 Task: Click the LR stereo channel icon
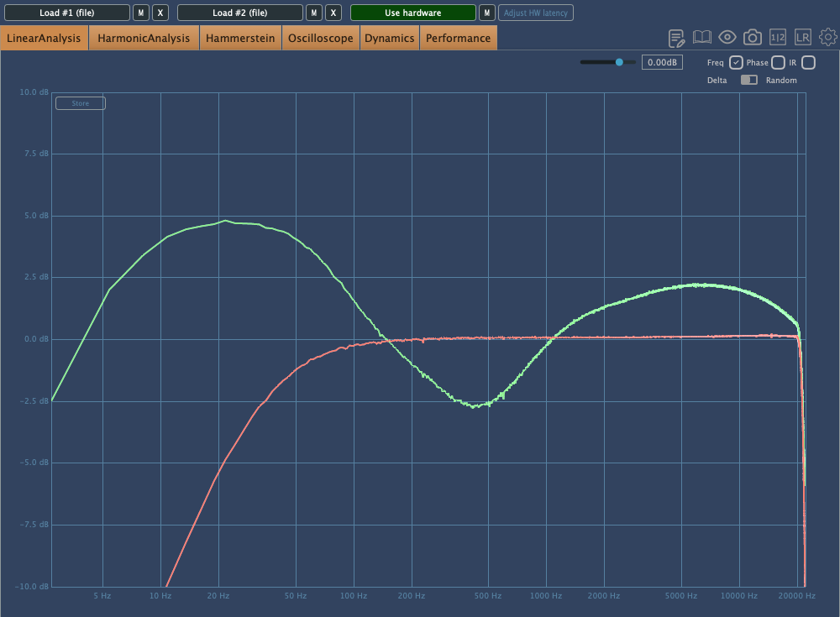[x=803, y=38]
